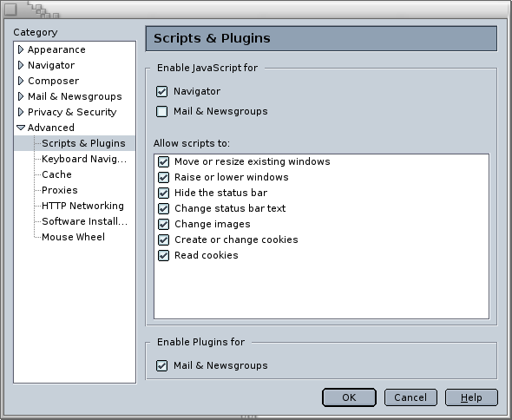Select the Advanced category label
The height and width of the screenshot is (420, 512).
click(51, 128)
